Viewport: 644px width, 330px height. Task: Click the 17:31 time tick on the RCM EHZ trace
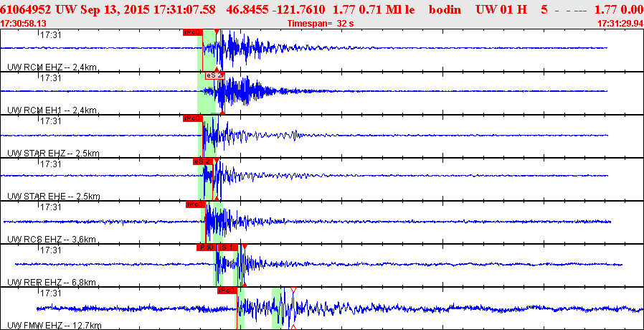click(x=50, y=35)
